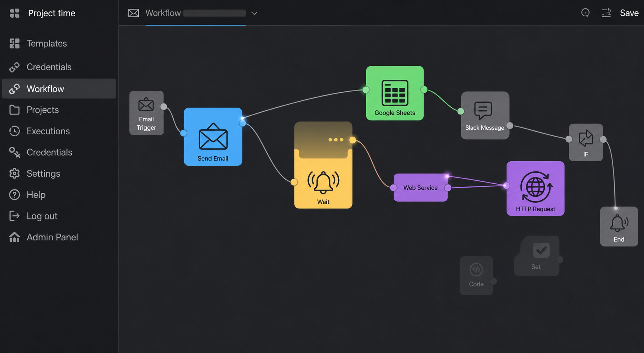Click the envelope icon next to Workflow title
Screen dimensions: 644x353
133,13
